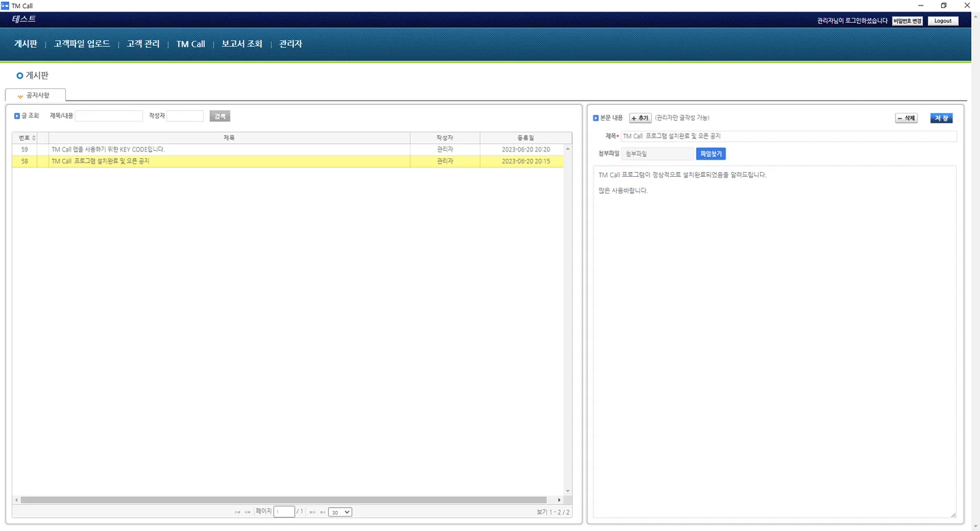Click the 제목 column header

point(229,138)
